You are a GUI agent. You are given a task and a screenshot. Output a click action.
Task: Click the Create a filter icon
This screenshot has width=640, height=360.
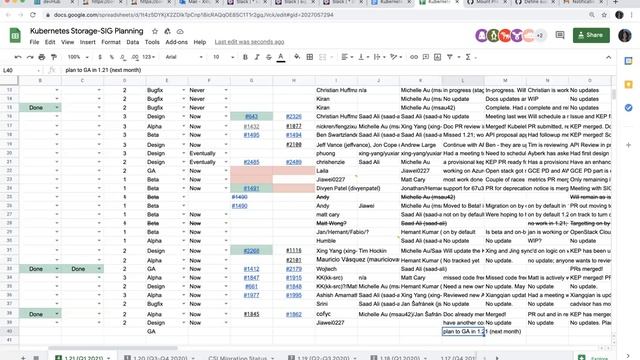(449, 57)
